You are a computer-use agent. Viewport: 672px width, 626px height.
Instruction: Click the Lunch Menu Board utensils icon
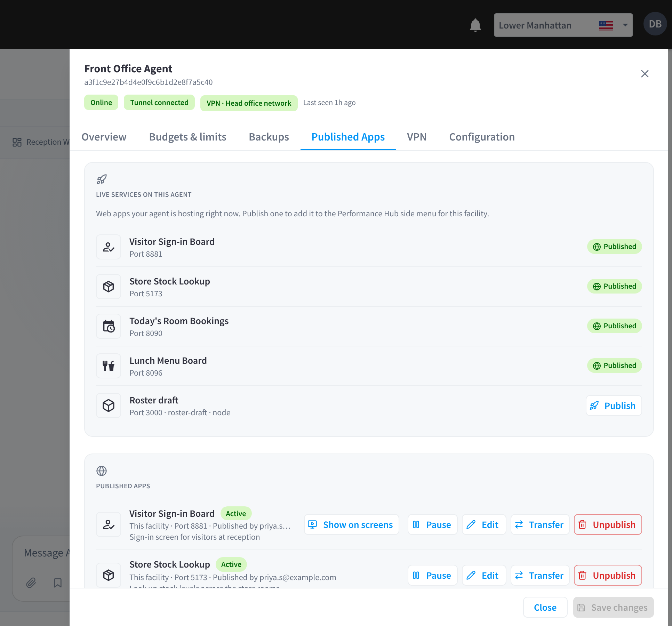point(109,366)
